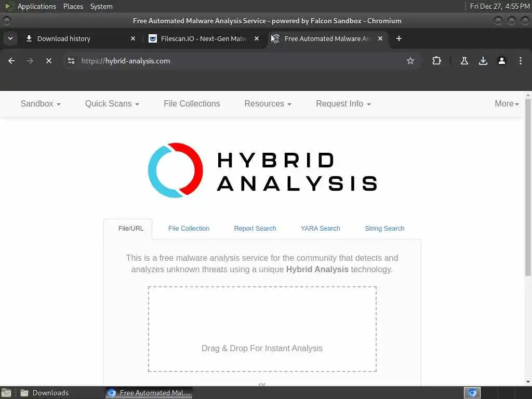Open the Applications menu
532x399 pixels.
click(31, 6)
